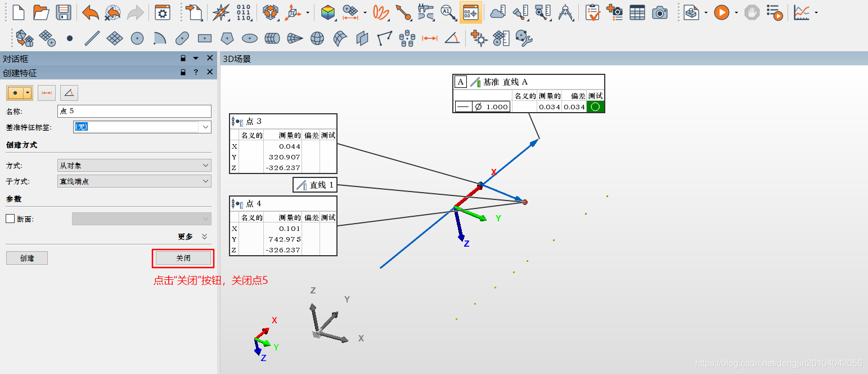Pick the arc feature tool
The width and height of the screenshot is (868, 374).
click(160, 38)
